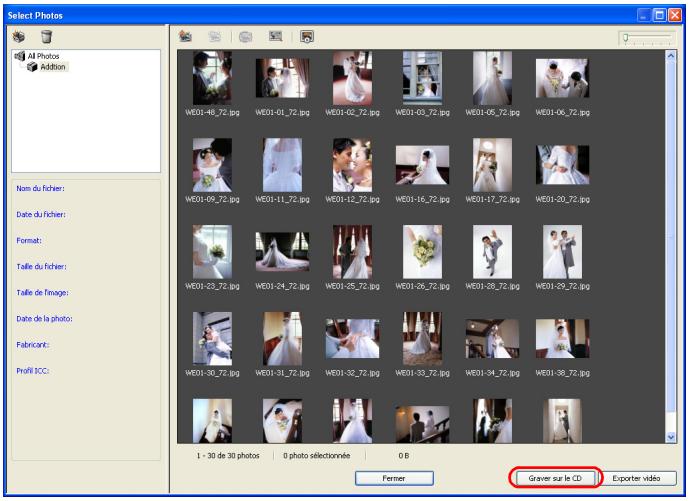This screenshot has height=501, width=689.
Task: Click the trash can delete icon
Action: 46,36
